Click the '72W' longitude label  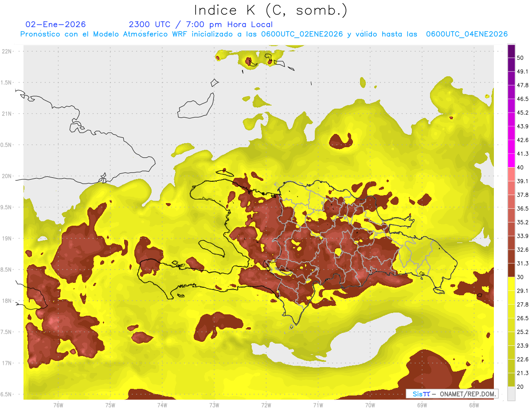266,405
